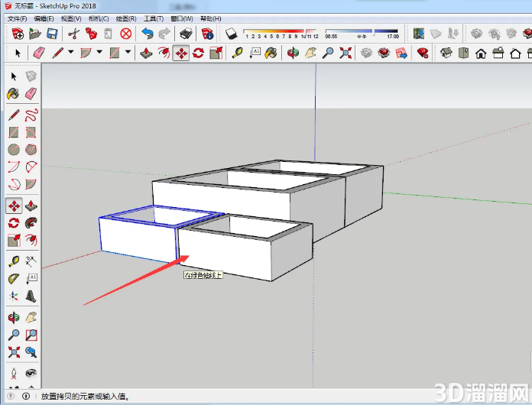Image resolution: width=532 pixels, height=405 pixels.
Task: Select Look Around eye tool
Action: pos(31,374)
